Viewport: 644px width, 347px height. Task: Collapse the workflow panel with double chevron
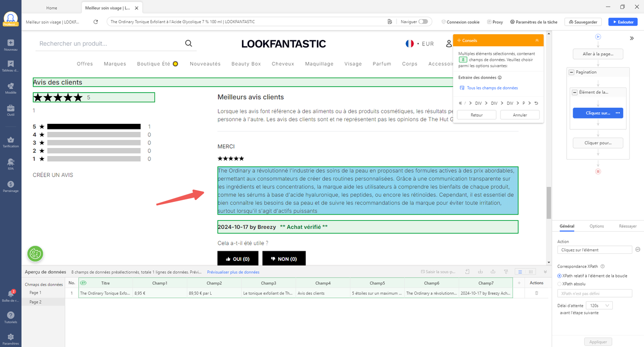[632, 38]
